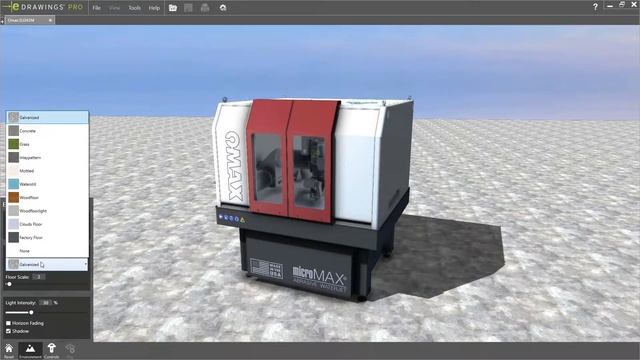The width and height of the screenshot is (640, 360).
Task: Click the Environment mountains icon
Action: click(x=30, y=350)
